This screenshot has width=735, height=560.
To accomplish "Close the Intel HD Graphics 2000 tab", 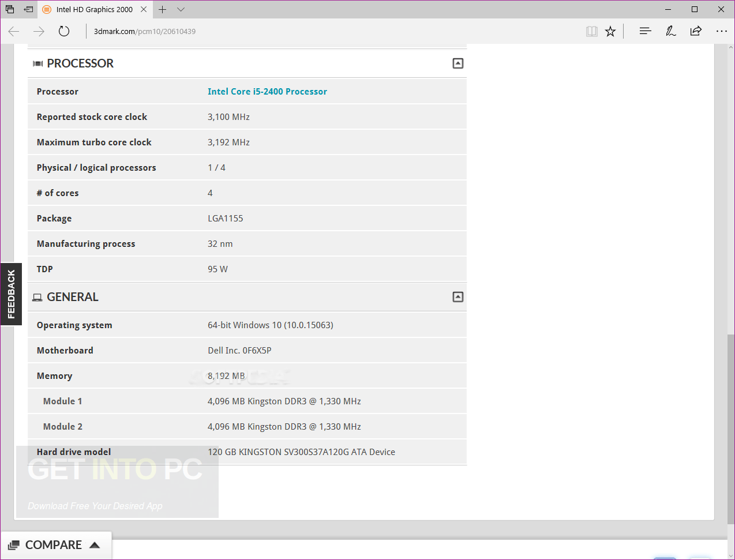I will [144, 9].
